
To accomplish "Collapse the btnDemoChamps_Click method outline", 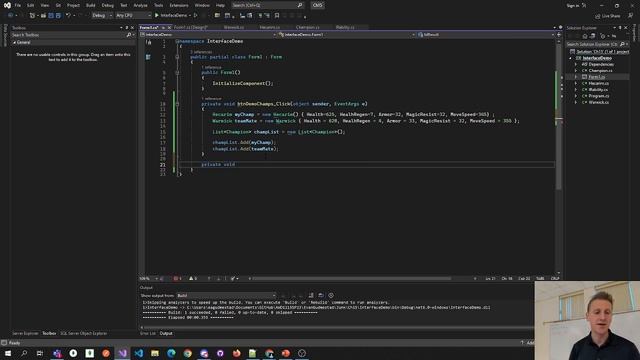I will click(x=177, y=104).
